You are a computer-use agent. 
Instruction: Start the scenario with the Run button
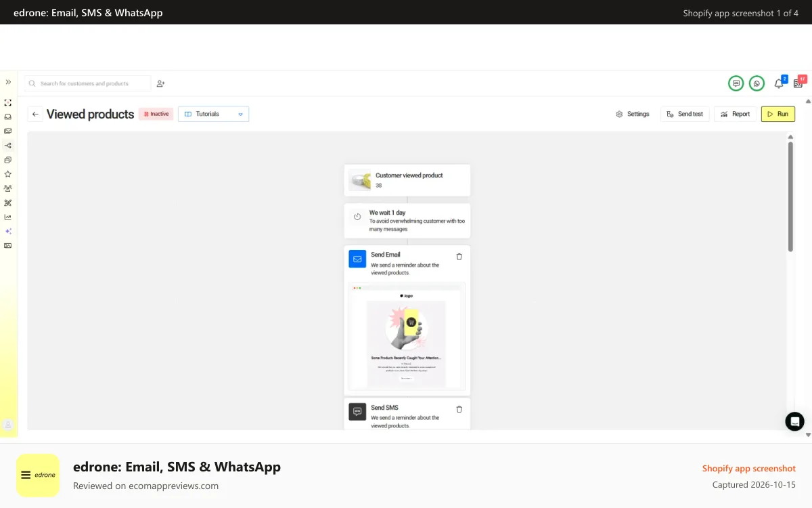778,114
